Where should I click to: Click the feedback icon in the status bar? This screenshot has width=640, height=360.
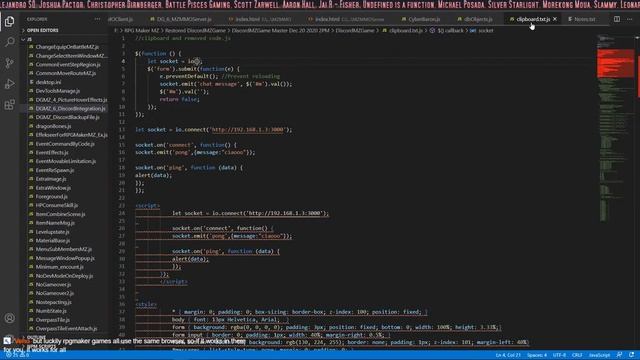pyautogui.click(x=619, y=355)
